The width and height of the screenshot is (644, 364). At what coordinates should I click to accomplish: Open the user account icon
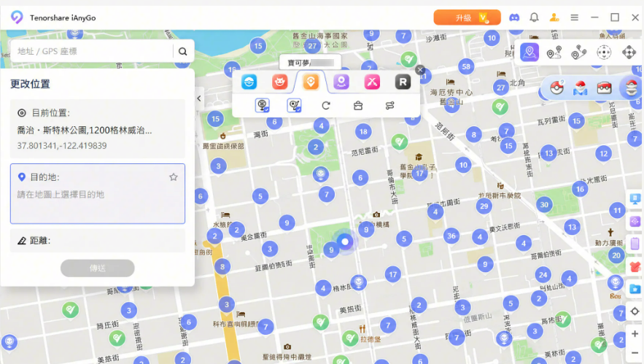pos(554,18)
